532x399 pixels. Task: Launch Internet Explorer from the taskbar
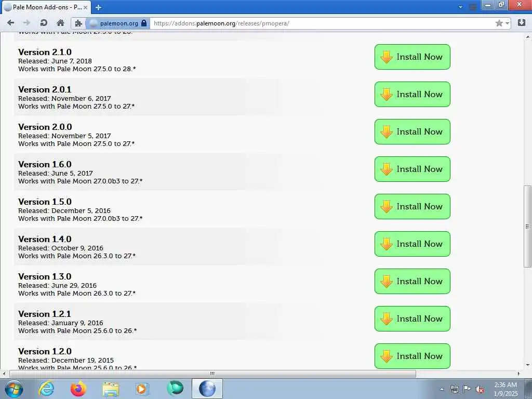click(46, 389)
